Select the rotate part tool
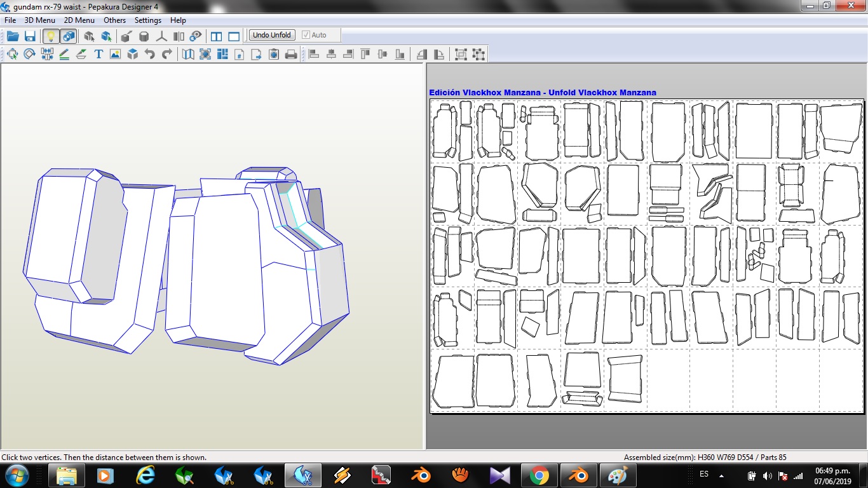This screenshot has height=488, width=868. tap(29, 54)
